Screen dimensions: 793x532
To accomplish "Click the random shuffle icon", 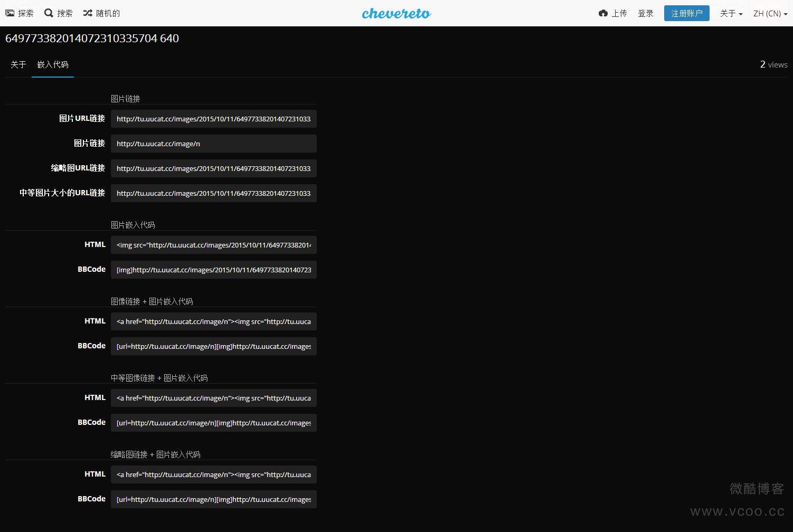I will click(x=88, y=13).
